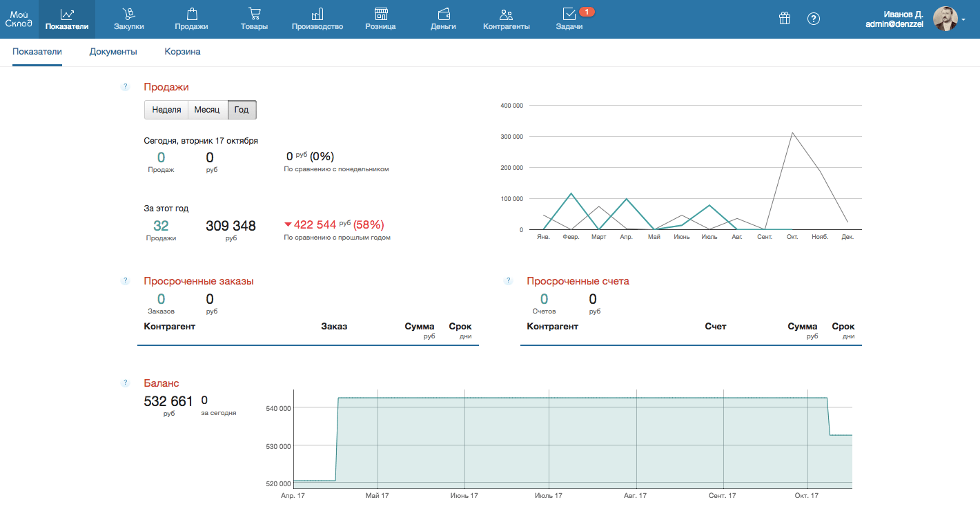This screenshot has width=980, height=529.
Task: Expand the user account dropdown arrow
Action: coord(963,20)
